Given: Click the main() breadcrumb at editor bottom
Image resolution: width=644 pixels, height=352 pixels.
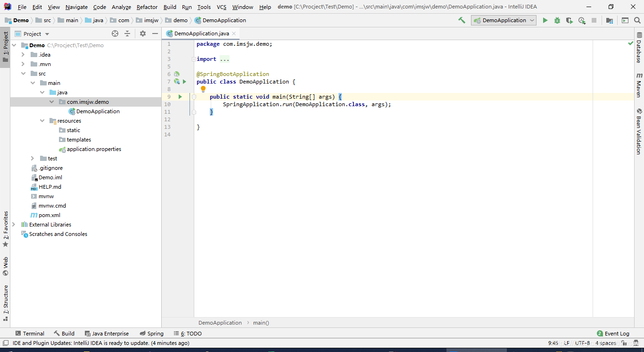Looking at the screenshot, I should click(x=261, y=323).
